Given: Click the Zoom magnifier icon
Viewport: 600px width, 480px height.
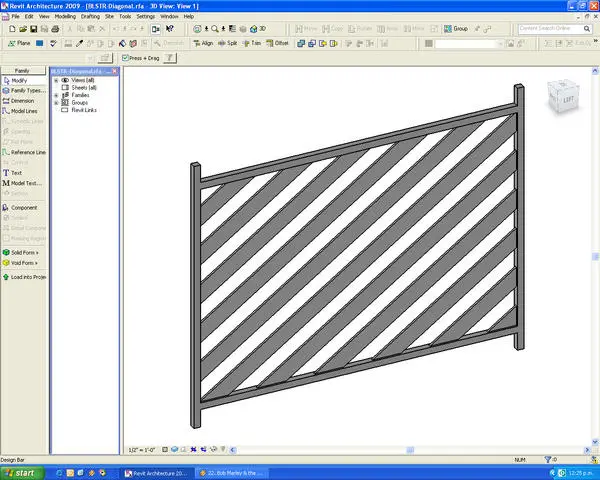Looking at the screenshot, I should [x=215, y=29].
